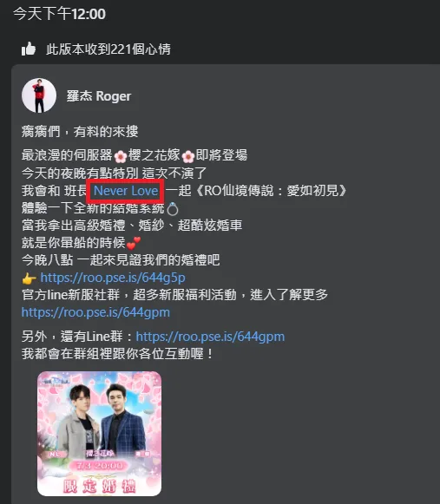The image size is (440, 504).
Task: Click the 限定婚禮 caption in the poster
Action: 100,486
